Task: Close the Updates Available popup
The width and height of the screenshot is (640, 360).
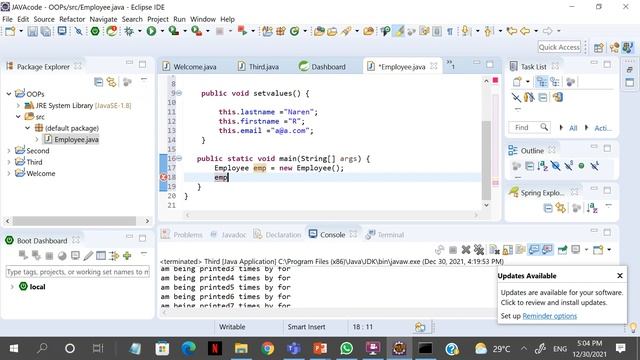Action: coord(620,276)
